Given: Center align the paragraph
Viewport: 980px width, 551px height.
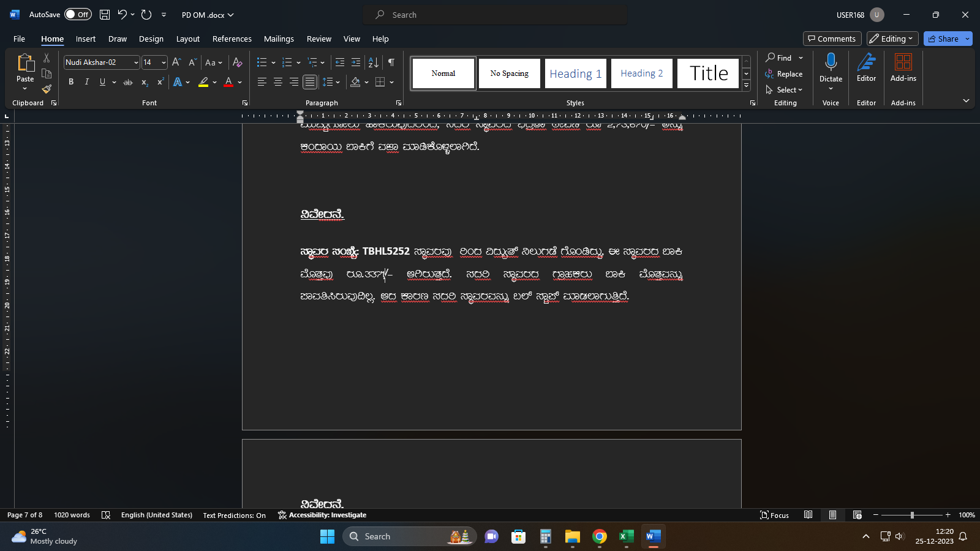Looking at the screenshot, I should tap(278, 82).
